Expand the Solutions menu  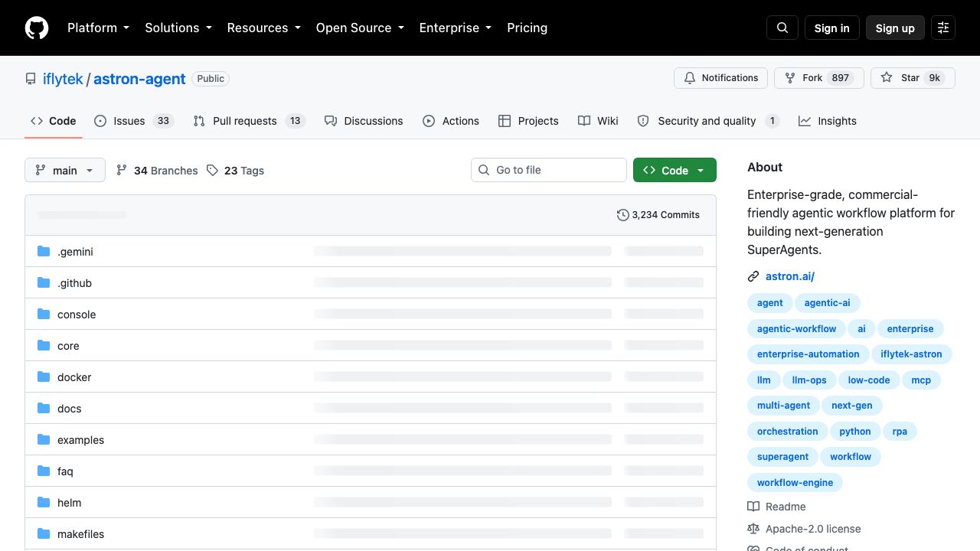coord(178,28)
